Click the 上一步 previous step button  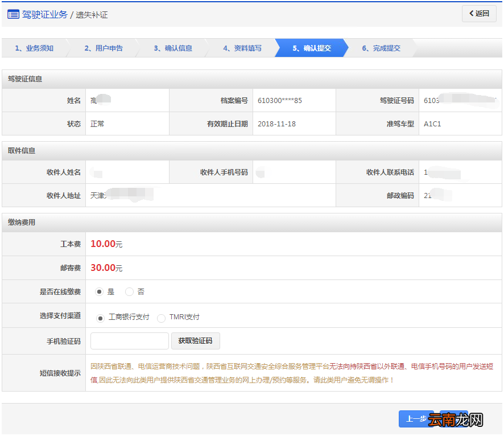point(416,419)
